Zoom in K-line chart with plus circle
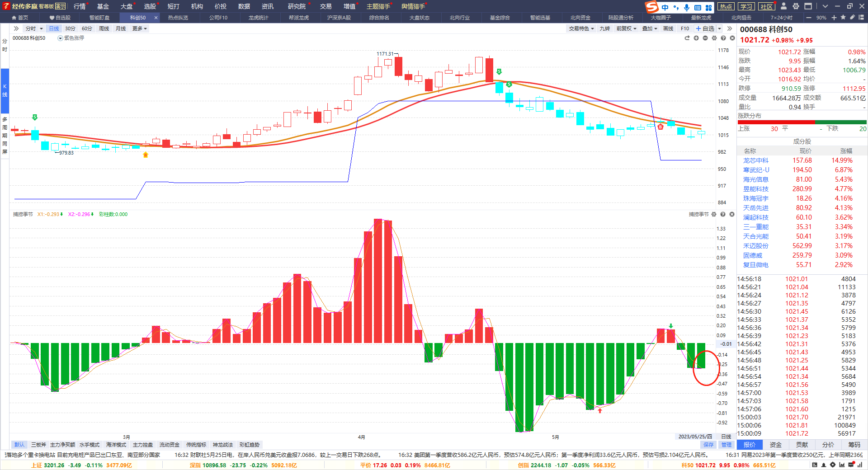 pyautogui.click(x=696, y=38)
